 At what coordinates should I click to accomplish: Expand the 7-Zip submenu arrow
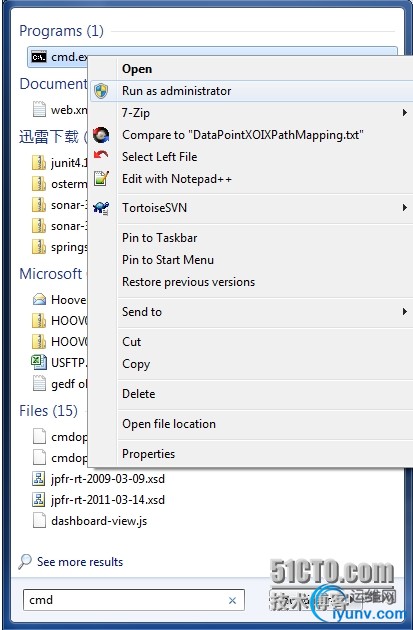(x=405, y=113)
